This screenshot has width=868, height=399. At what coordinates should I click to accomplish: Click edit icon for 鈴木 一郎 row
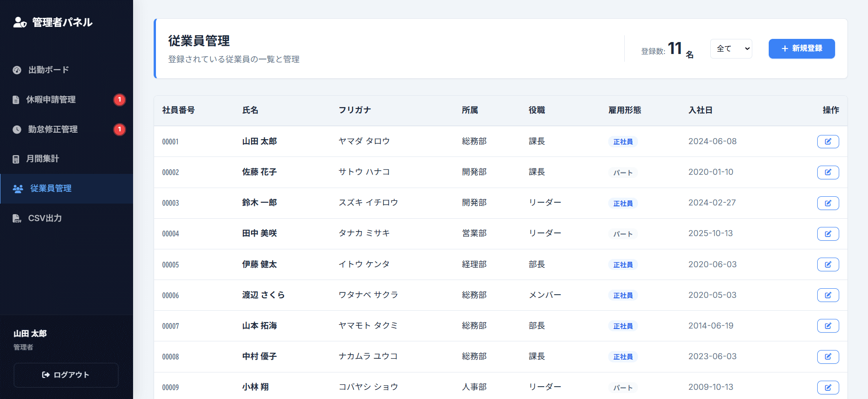pos(828,203)
